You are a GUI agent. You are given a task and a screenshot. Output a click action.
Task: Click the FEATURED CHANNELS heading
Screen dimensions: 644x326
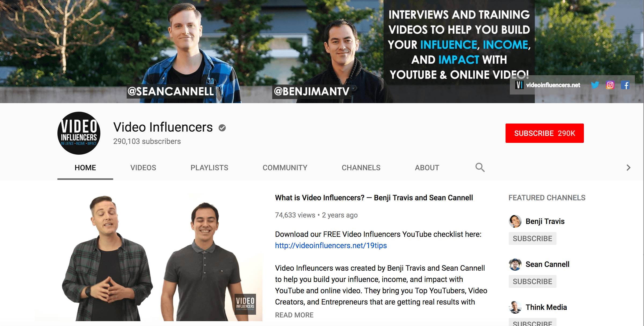(547, 198)
